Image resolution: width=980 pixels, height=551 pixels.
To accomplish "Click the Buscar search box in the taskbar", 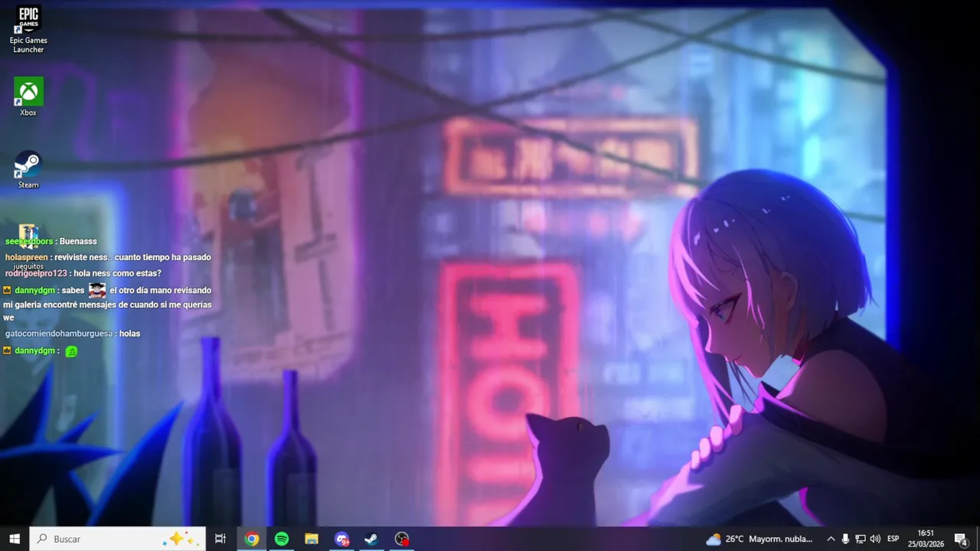I will click(x=117, y=539).
